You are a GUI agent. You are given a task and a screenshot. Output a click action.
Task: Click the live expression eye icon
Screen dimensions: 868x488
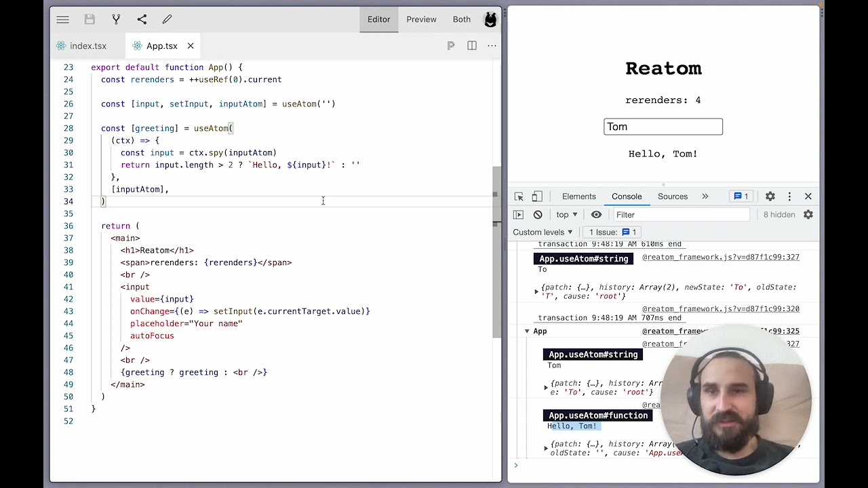(596, 215)
